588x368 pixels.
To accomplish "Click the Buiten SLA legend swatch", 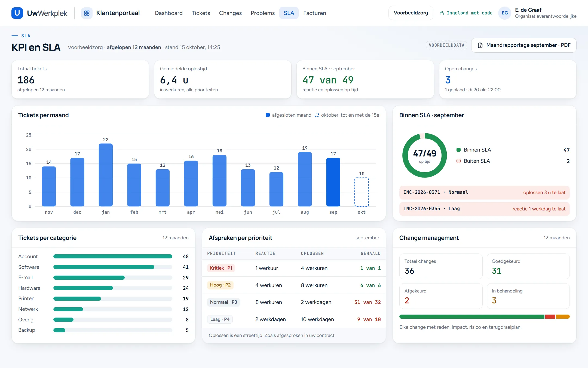I will (458, 161).
